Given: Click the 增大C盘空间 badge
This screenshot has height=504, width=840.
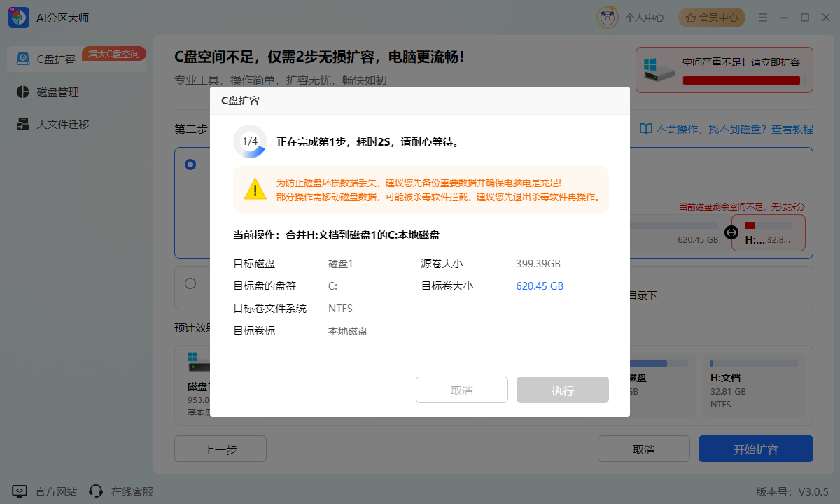Looking at the screenshot, I should point(114,54).
